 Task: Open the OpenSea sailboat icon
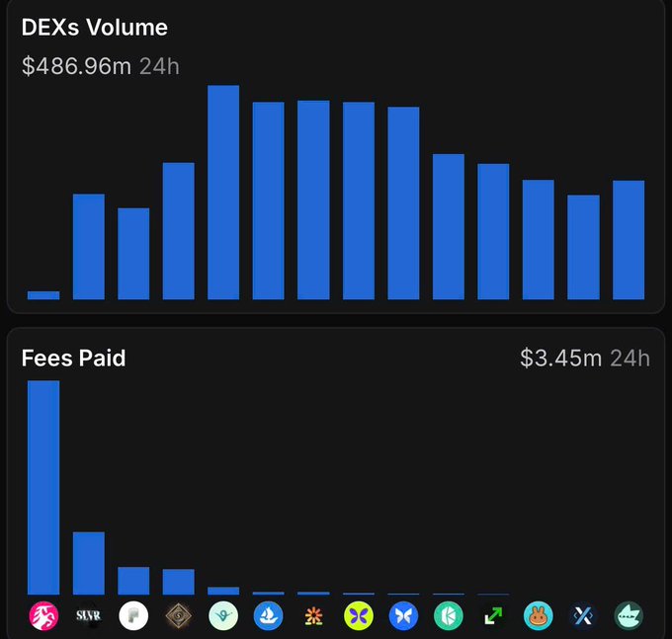click(x=268, y=616)
